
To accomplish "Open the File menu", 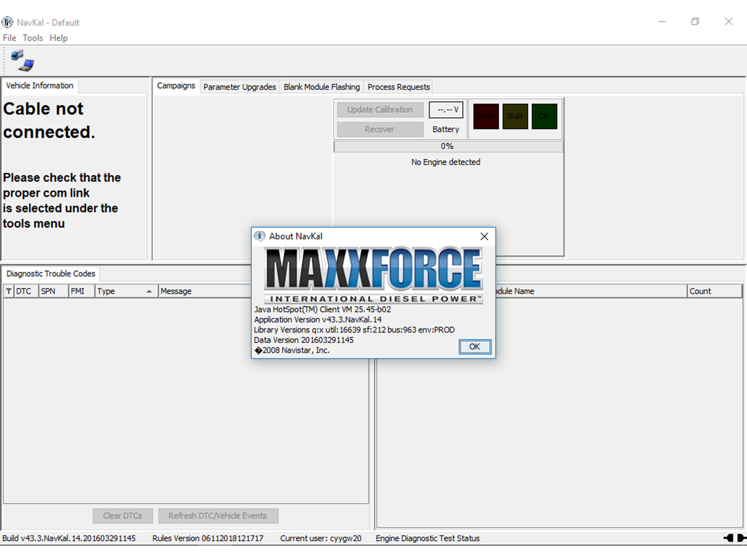I will 9,38.
